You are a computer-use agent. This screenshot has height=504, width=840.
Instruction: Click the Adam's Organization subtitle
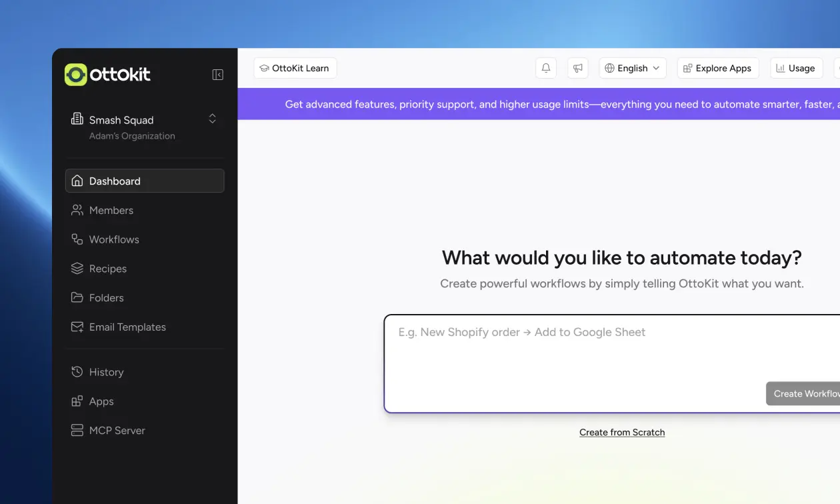coord(132,136)
